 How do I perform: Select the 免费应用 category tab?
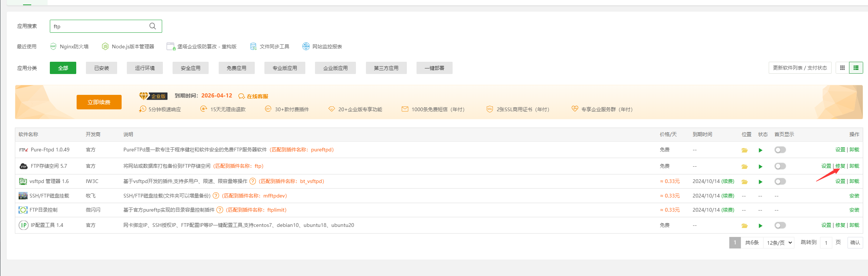237,68
